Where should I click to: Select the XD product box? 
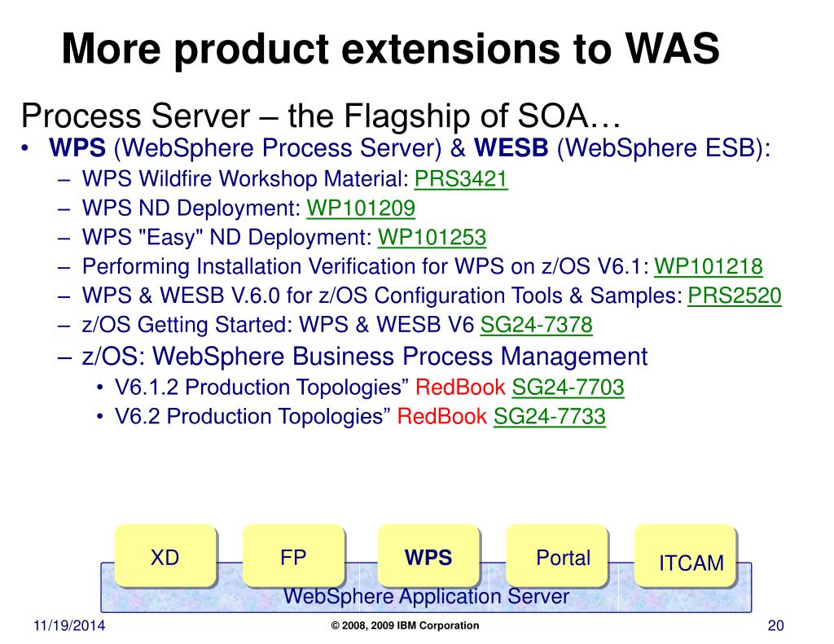(x=165, y=556)
